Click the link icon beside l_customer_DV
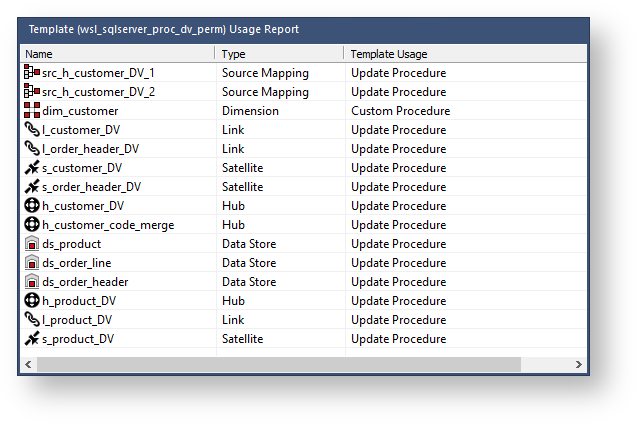The image size is (638, 424). 31,130
